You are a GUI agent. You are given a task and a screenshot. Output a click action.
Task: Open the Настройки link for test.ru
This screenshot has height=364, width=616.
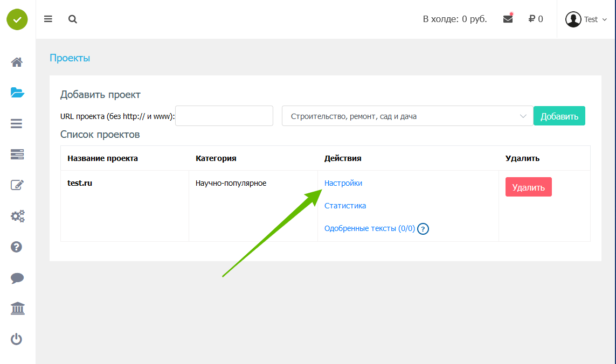pos(343,183)
